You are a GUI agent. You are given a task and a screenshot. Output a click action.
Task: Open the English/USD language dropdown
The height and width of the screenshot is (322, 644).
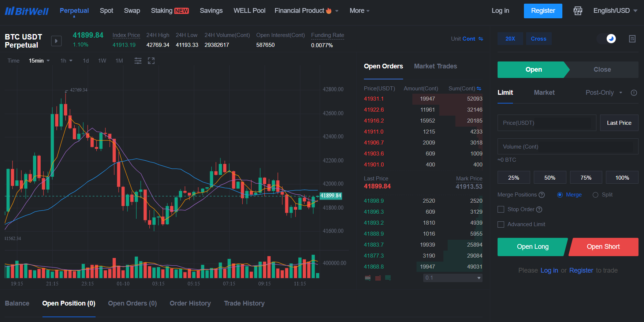point(615,11)
